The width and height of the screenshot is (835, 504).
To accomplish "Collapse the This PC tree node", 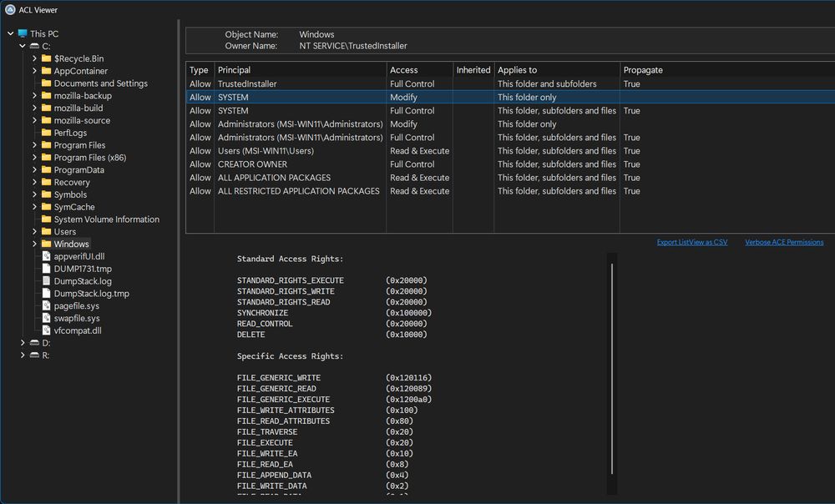I will coord(10,33).
